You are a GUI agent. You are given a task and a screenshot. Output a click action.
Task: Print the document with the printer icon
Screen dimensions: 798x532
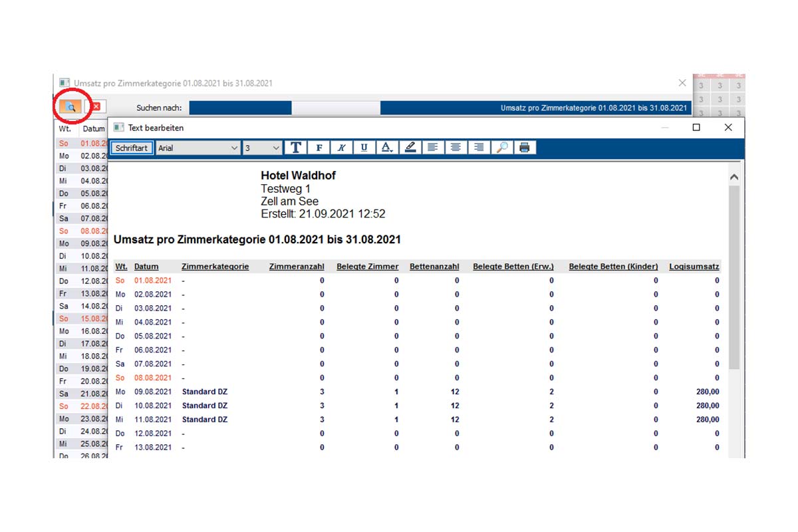pos(524,148)
